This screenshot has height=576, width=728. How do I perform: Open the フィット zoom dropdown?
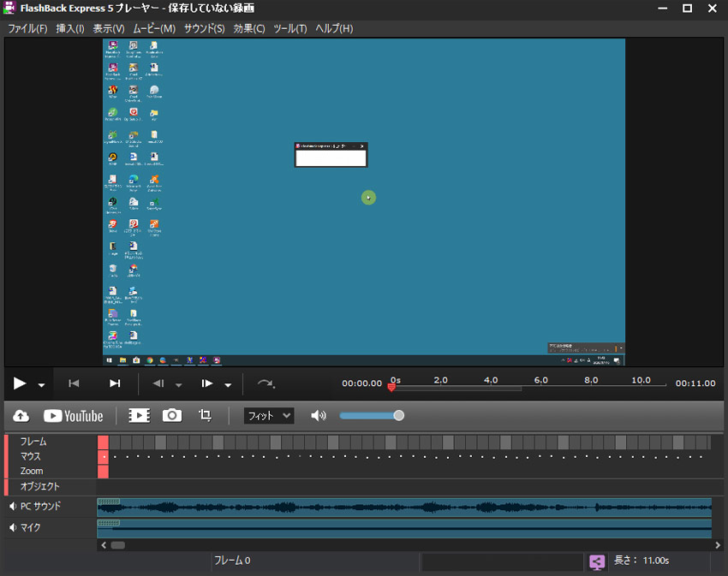269,415
